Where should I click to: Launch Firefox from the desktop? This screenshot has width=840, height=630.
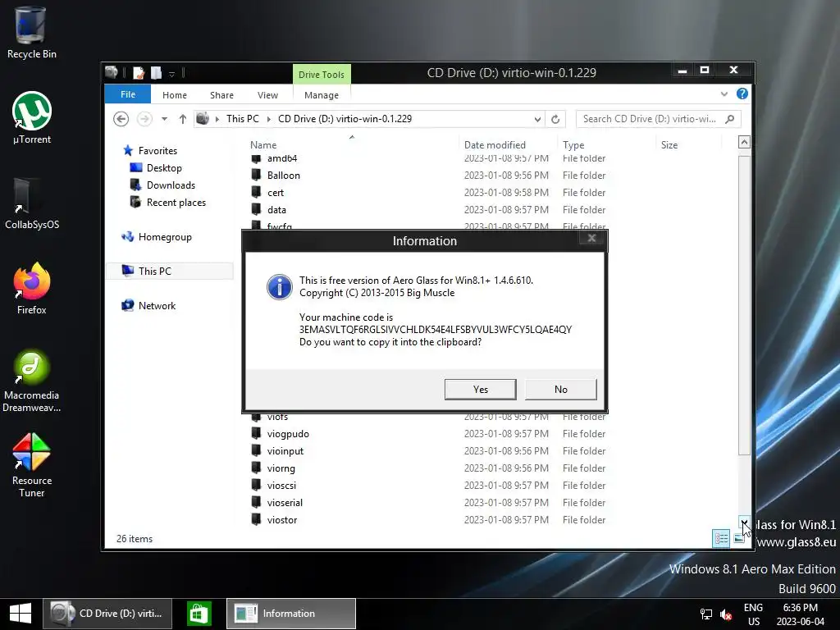tap(32, 288)
